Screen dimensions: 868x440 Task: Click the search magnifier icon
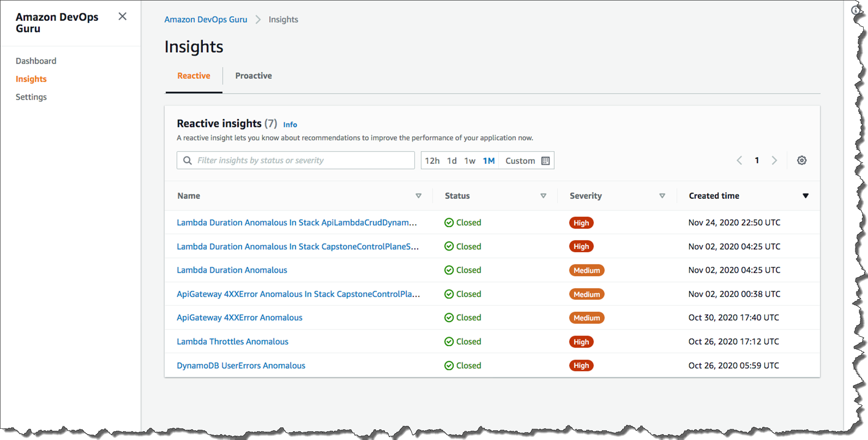coord(187,160)
